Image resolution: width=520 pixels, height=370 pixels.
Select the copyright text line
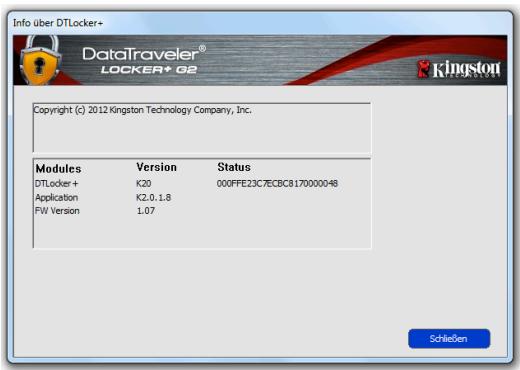coord(143,110)
